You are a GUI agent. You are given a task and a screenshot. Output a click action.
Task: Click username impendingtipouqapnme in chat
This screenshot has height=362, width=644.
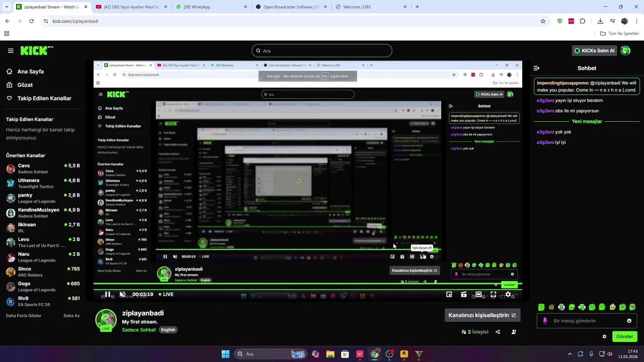pyautogui.click(x=562, y=82)
